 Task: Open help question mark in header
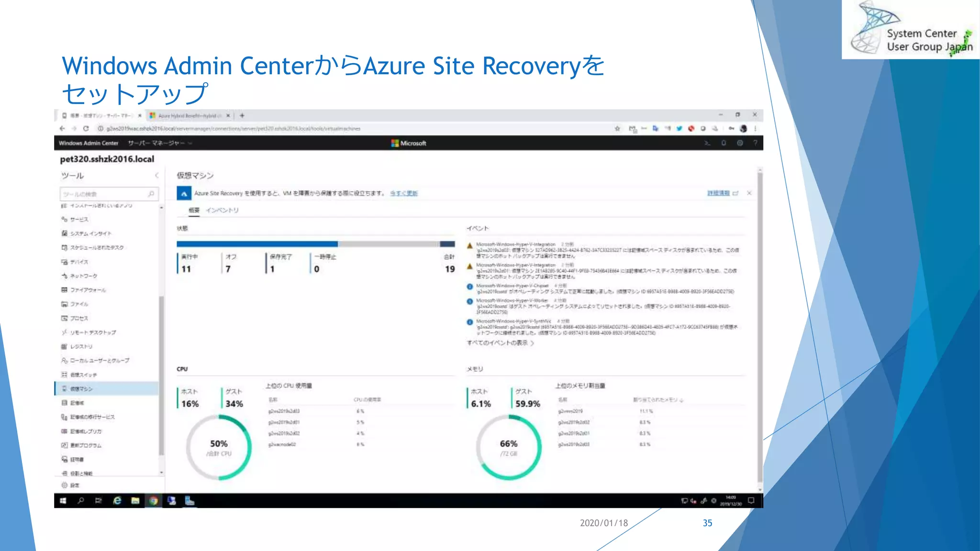coord(755,143)
